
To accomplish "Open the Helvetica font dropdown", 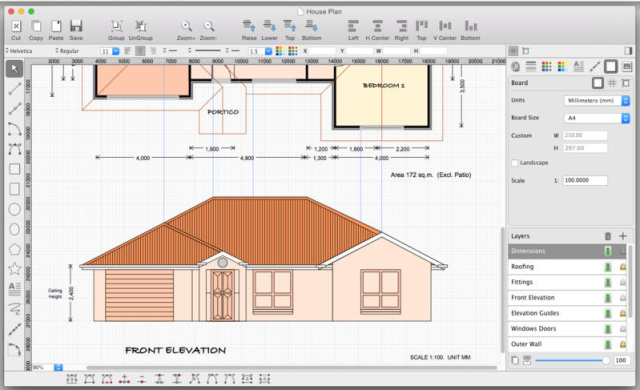I will click(19, 51).
